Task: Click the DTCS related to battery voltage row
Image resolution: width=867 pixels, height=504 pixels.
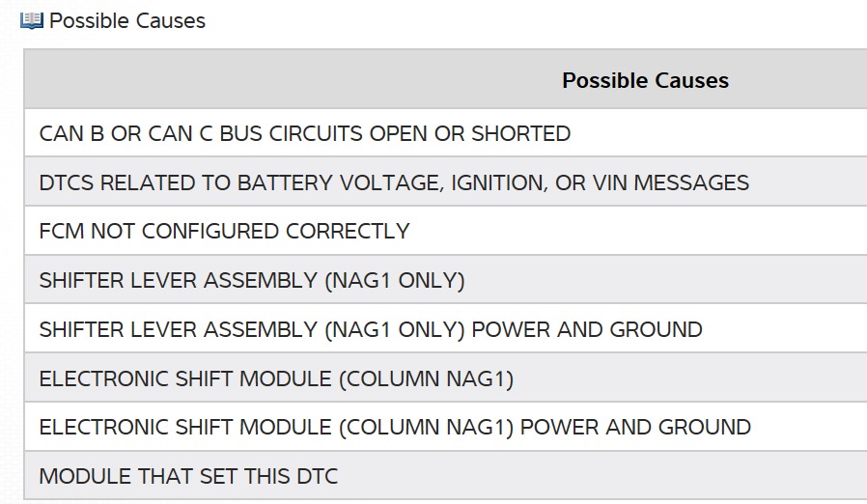Action: [394, 182]
